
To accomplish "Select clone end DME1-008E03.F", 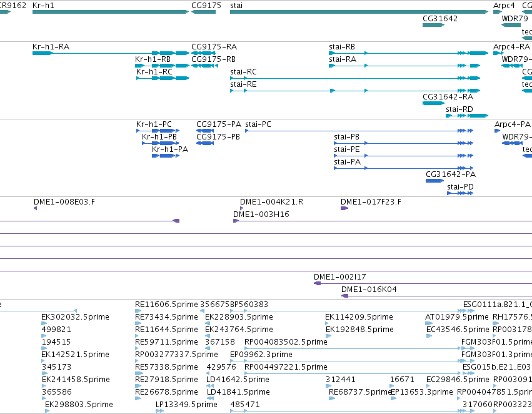I will coord(35,208).
